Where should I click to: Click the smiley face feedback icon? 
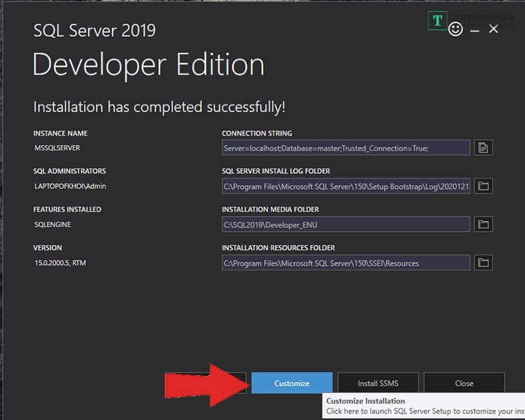(x=455, y=30)
